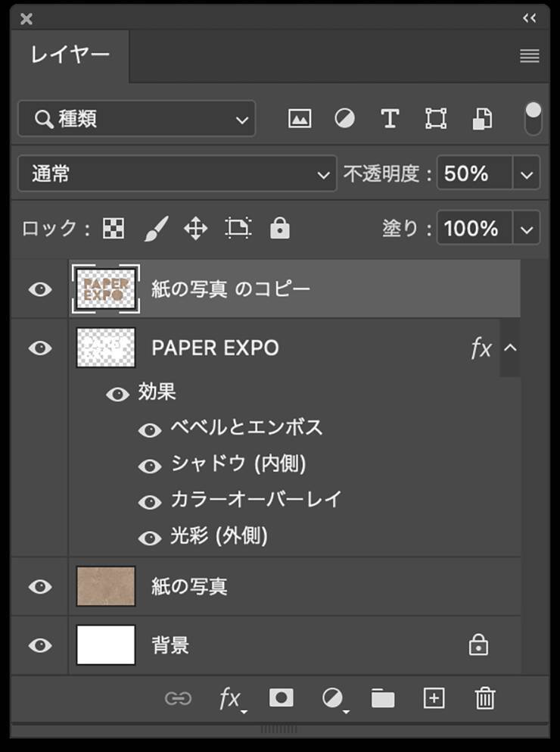Open the 不透明度 opacity dropdown arrow
The image size is (560, 752).
[x=527, y=174]
